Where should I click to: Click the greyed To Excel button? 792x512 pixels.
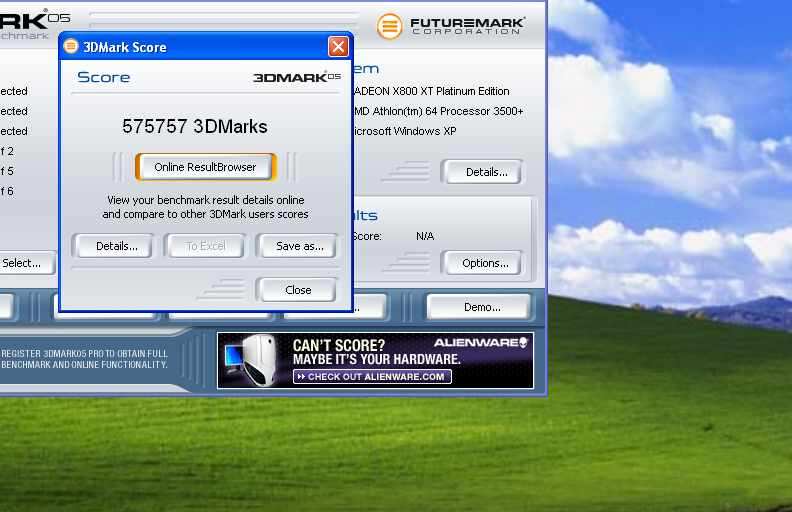click(205, 246)
